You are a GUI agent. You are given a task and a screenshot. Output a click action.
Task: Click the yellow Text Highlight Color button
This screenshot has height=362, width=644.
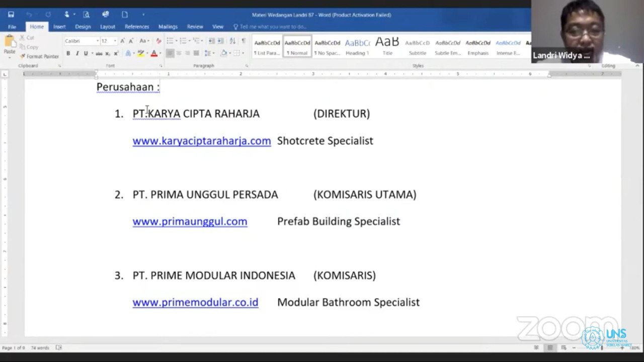(x=141, y=53)
